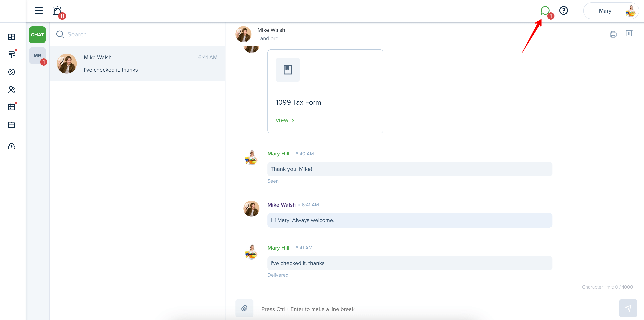This screenshot has width=644, height=320.
Task: Open cloud download icon in sidebar
Action: click(x=12, y=146)
